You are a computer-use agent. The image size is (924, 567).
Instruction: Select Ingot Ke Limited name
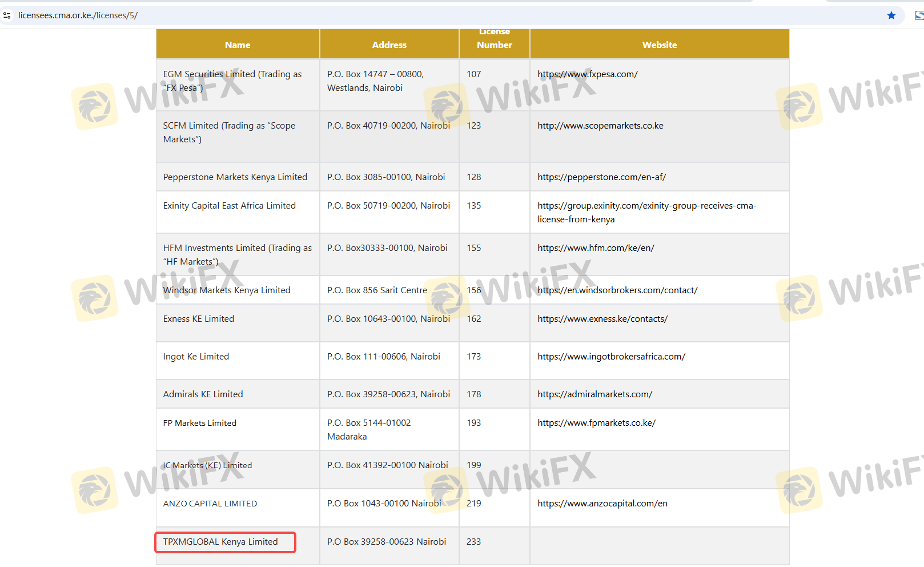coord(196,357)
